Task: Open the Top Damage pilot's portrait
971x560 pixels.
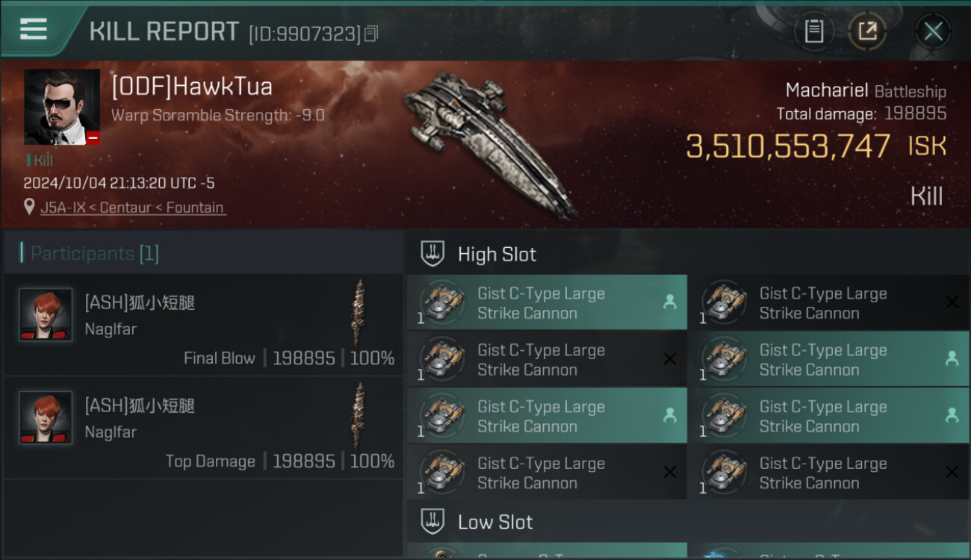Action: (x=46, y=417)
